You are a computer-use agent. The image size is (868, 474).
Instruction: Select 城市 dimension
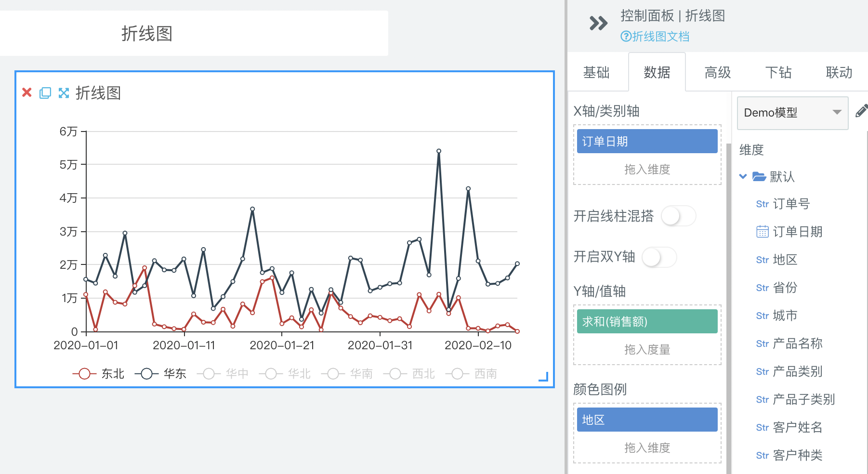point(785,316)
